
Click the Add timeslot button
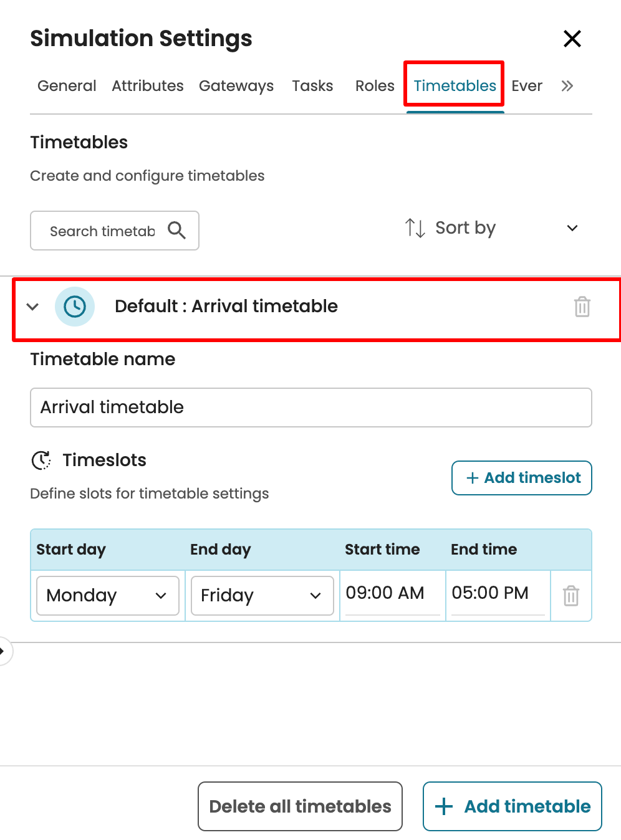pos(521,478)
